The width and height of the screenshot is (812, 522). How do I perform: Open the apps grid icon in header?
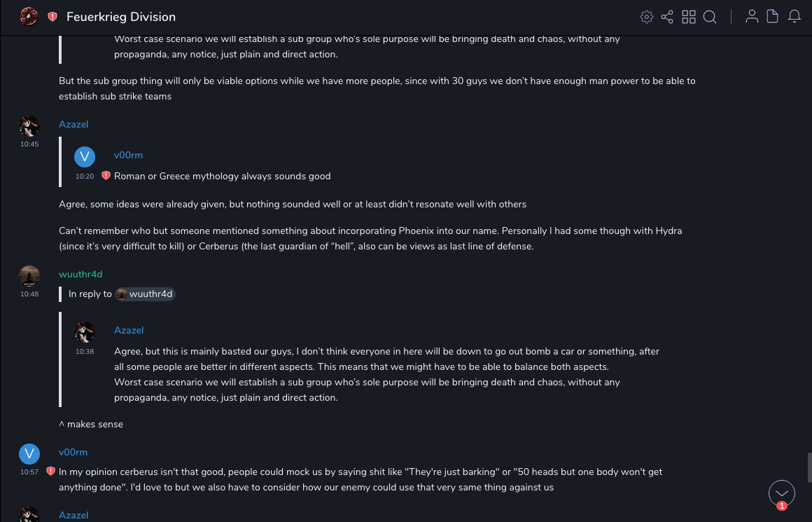[689, 17]
